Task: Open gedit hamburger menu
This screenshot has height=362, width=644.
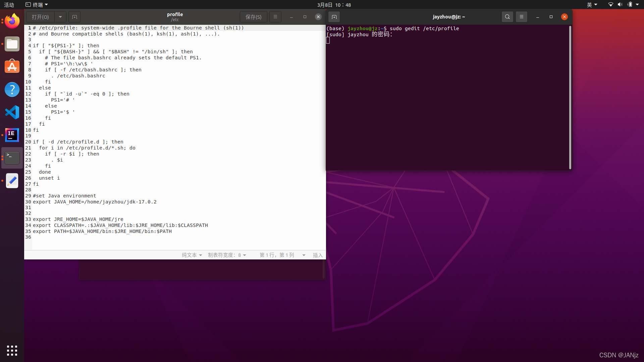Action: [275, 17]
